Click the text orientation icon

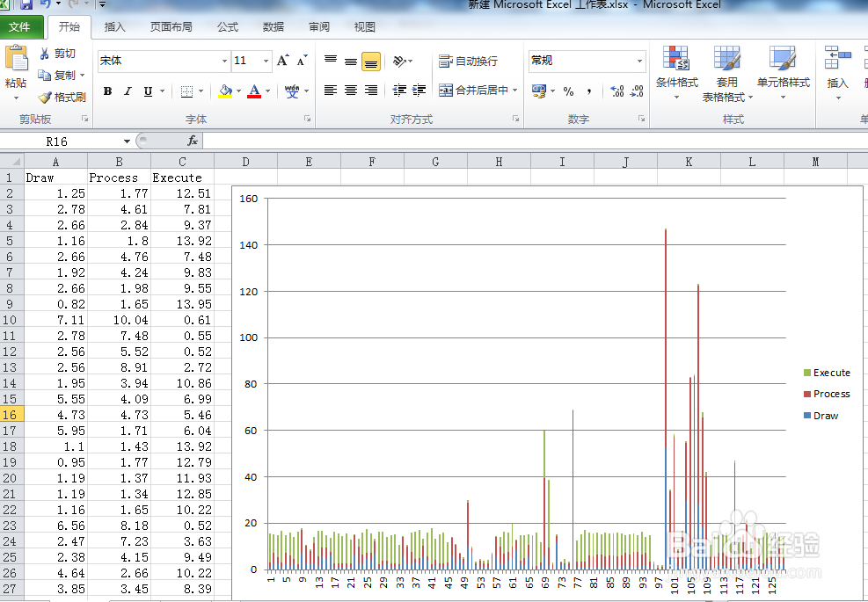(x=399, y=61)
